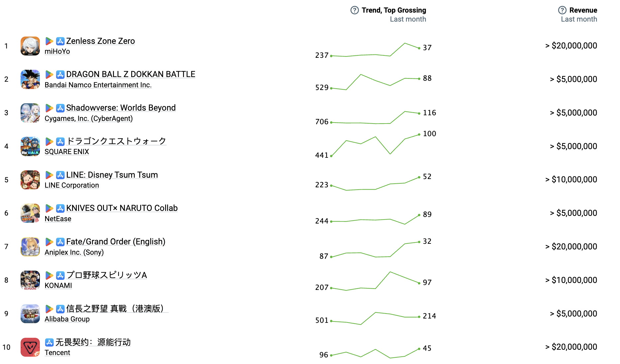The image size is (620, 364).
Task: Open NetEase publisher link
Action: [58, 219]
